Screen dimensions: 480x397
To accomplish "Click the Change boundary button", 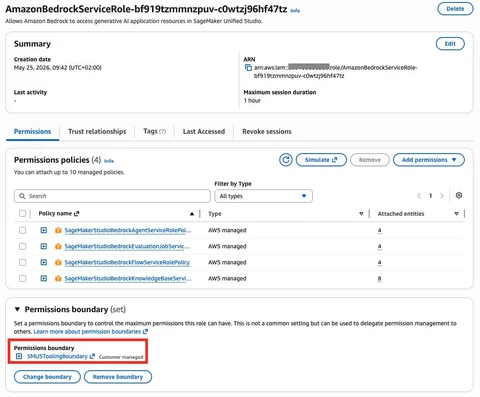I will tap(47, 377).
